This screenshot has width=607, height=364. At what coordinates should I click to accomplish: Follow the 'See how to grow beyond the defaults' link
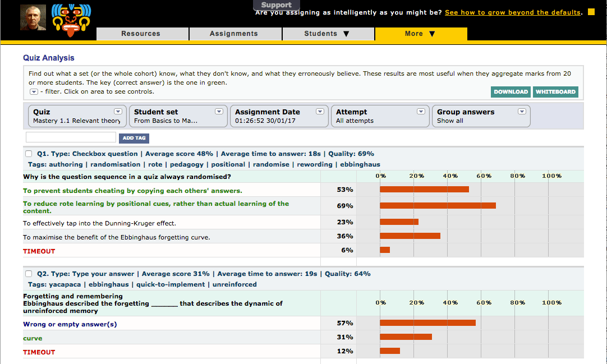point(512,12)
